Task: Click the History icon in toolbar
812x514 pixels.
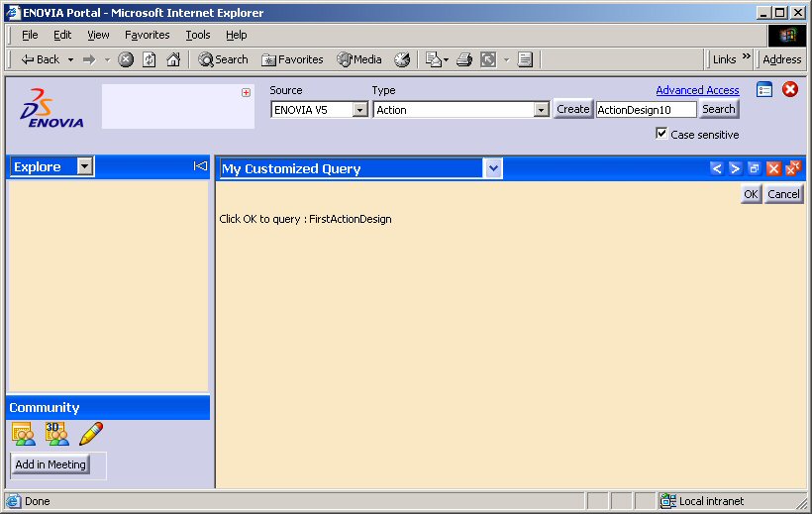Action: 402,60
